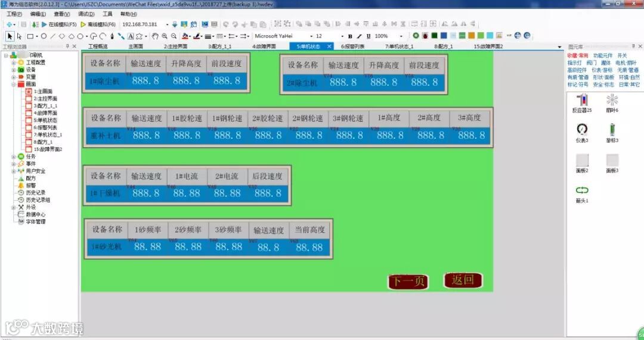Toggle underline text formatting
This screenshot has height=340, width=644.
click(x=369, y=36)
